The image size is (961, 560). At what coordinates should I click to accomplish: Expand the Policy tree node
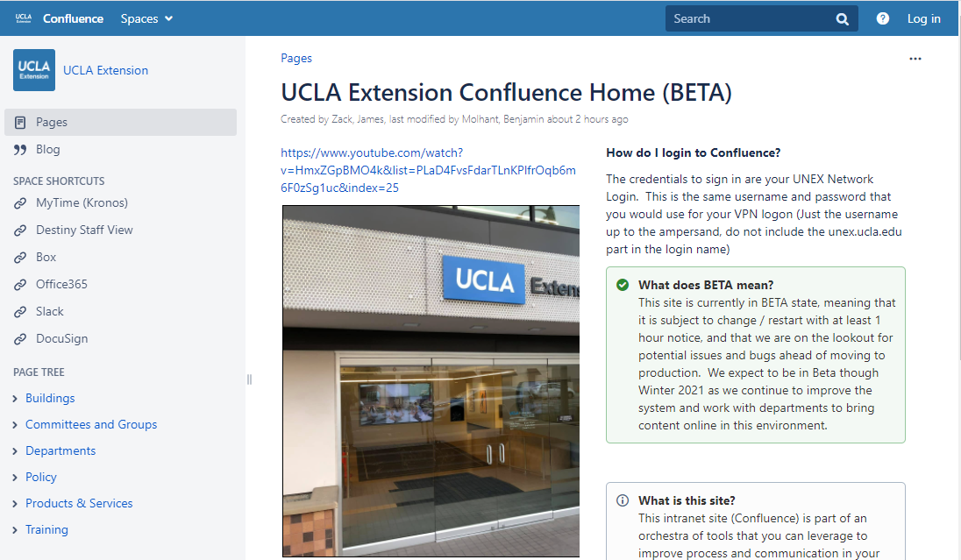coord(15,478)
